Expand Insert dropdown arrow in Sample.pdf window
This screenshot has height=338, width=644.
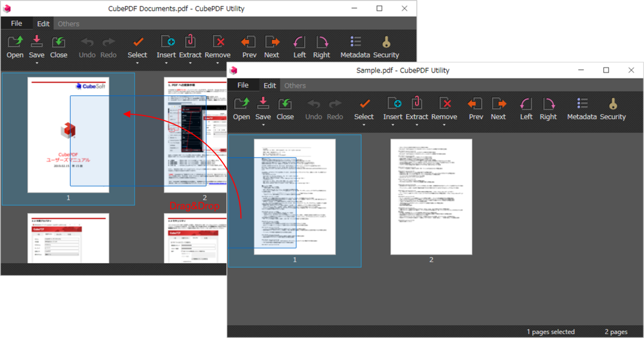tap(392, 125)
